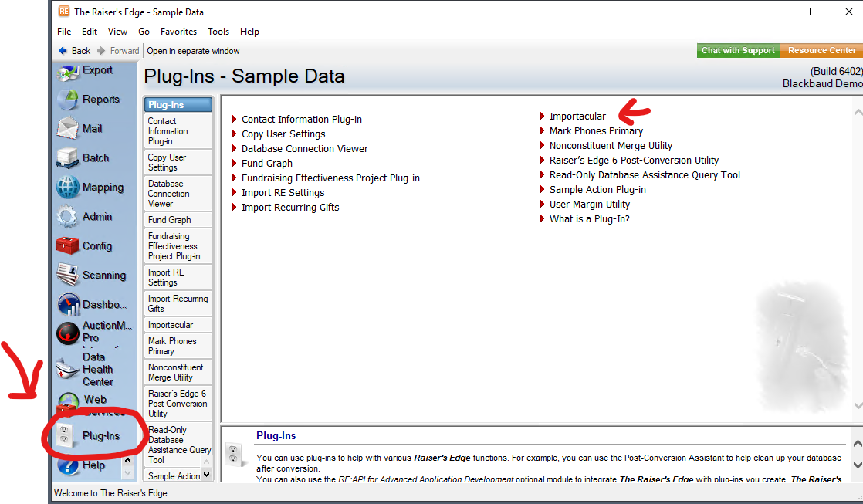Screen dimensions: 863x504
Task: Open the Database Connection Viewer link
Action: 305,148
